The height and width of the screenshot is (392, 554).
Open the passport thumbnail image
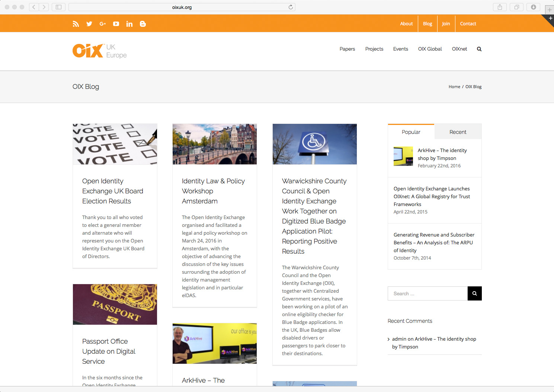click(x=115, y=304)
